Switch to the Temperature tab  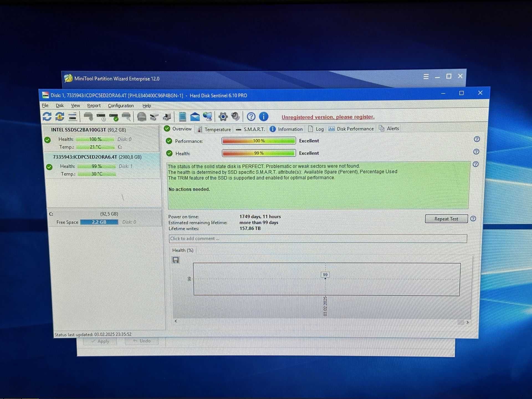point(214,129)
